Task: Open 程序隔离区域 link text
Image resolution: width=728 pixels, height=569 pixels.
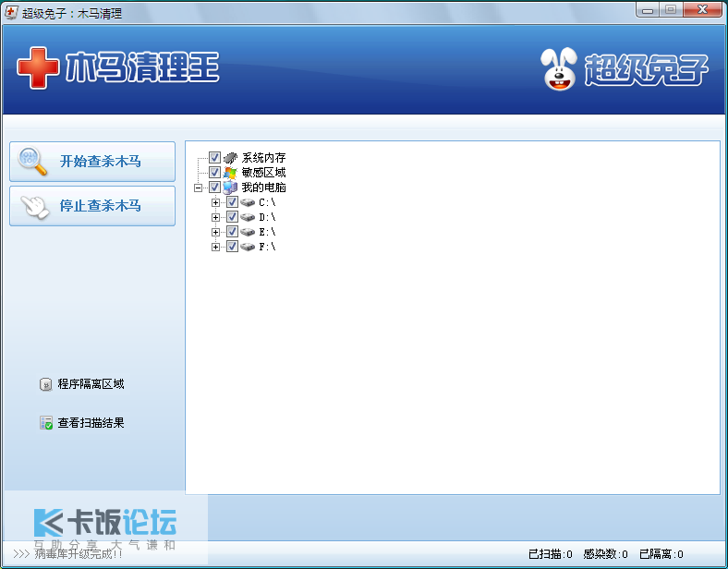Action: click(x=91, y=384)
